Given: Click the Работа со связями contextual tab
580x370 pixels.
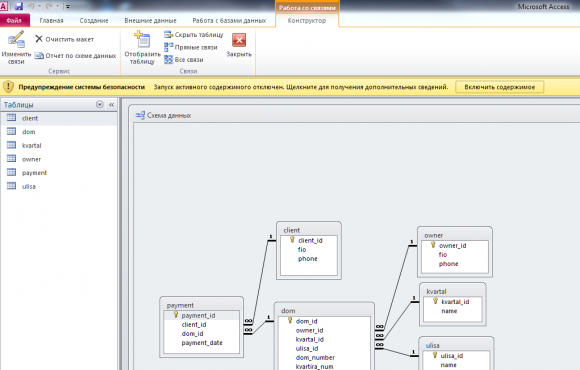Looking at the screenshot, I should pos(307,8).
